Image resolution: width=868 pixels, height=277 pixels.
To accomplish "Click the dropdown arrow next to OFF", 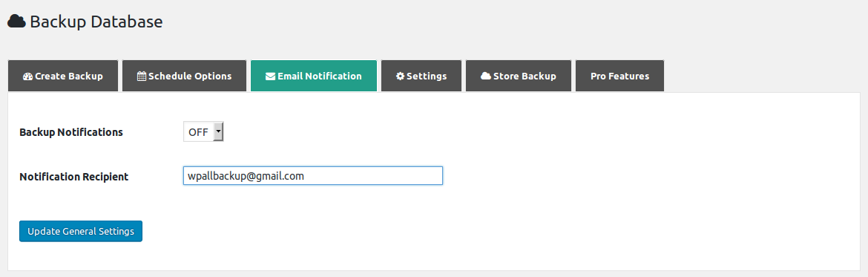I will coord(218,132).
